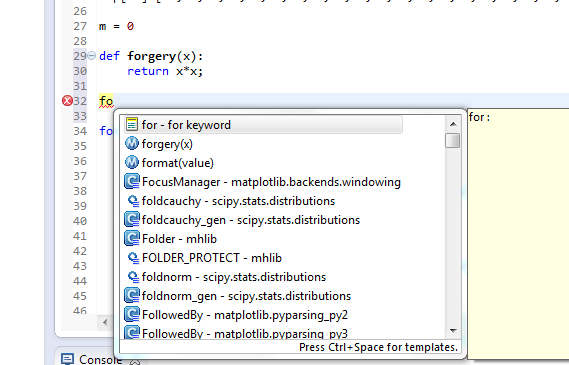
Task: Click the 'return x*x;' statement
Action: pos(165,71)
